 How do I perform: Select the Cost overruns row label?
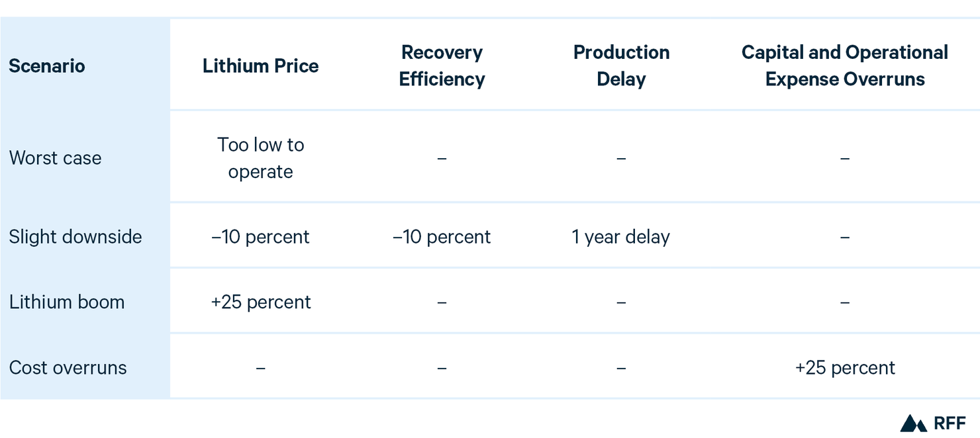(68, 368)
